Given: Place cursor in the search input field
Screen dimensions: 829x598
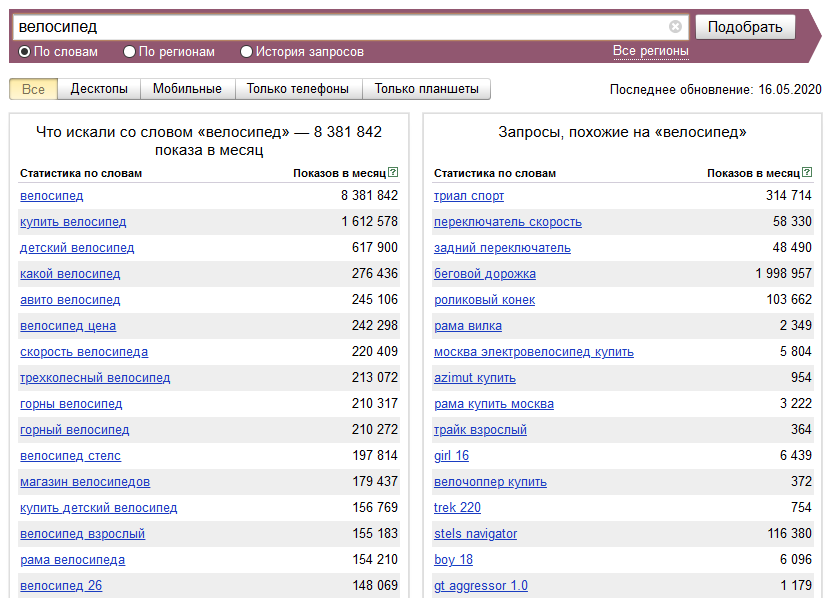Looking at the screenshot, I should point(300,27).
